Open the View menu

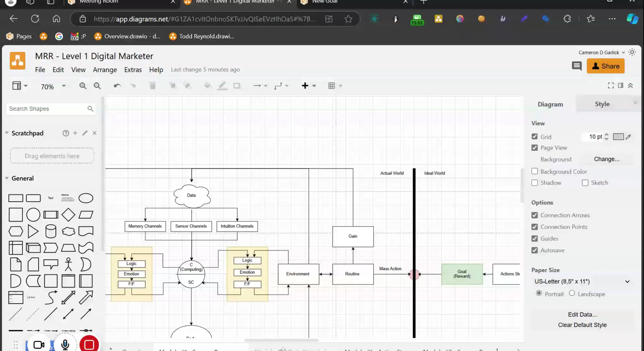tap(78, 70)
